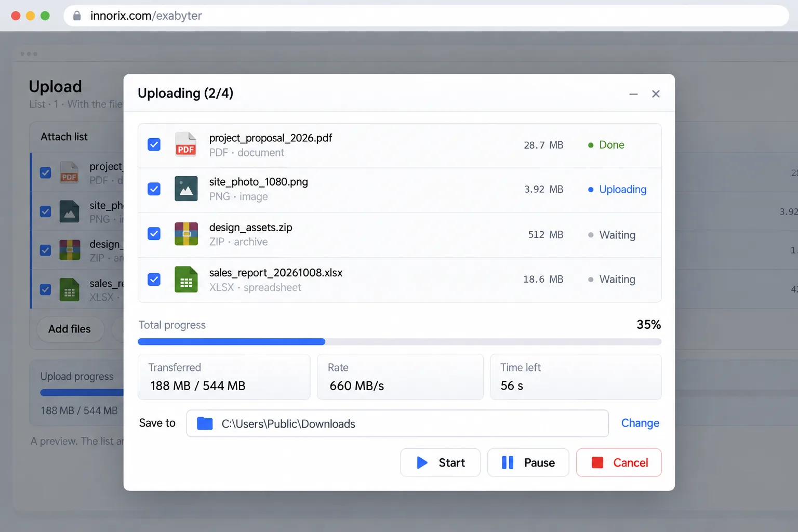The height and width of the screenshot is (532, 798).
Task: Click the Uploading status of site_photo_1080.png
Action: 617,190
